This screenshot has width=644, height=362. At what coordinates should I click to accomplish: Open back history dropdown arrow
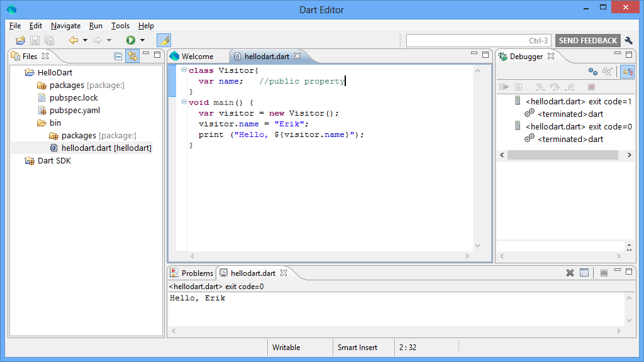click(x=85, y=40)
